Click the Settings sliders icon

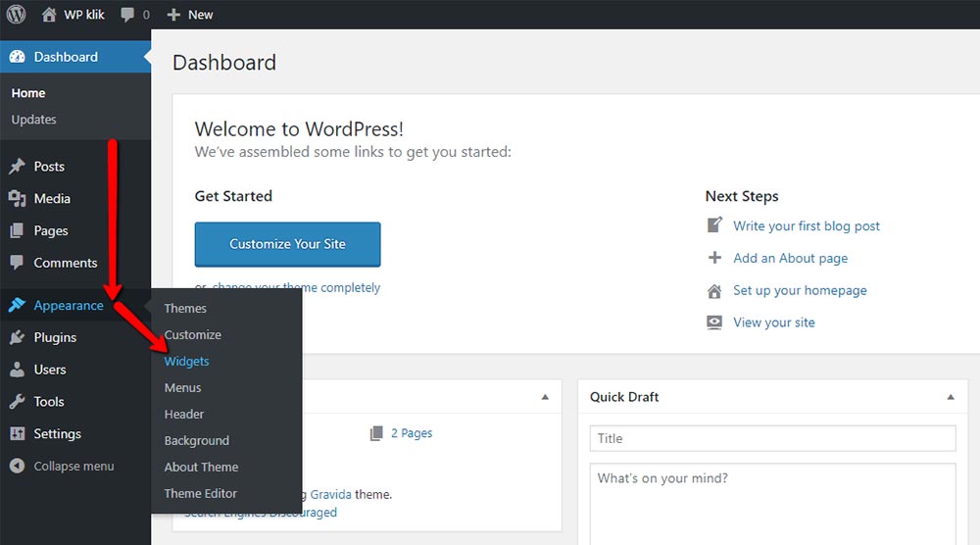coord(17,434)
